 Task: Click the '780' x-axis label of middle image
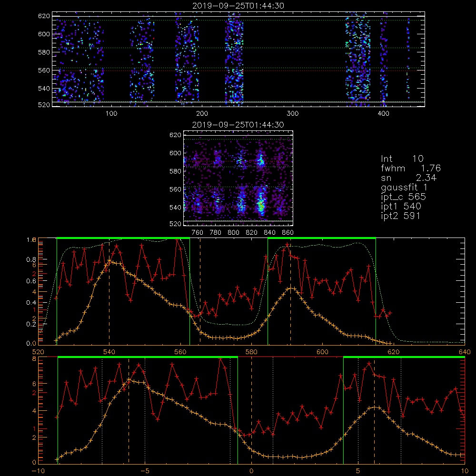point(216,233)
